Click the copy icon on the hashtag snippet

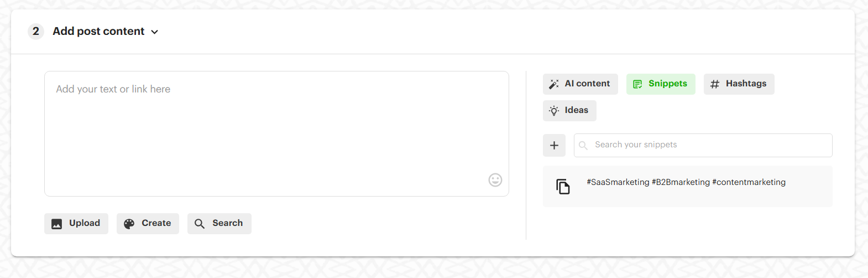(563, 187)
